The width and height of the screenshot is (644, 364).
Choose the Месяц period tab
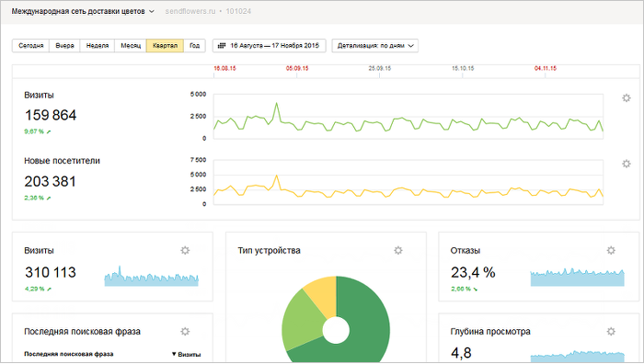pyautogui.click(x=131, y=46)
